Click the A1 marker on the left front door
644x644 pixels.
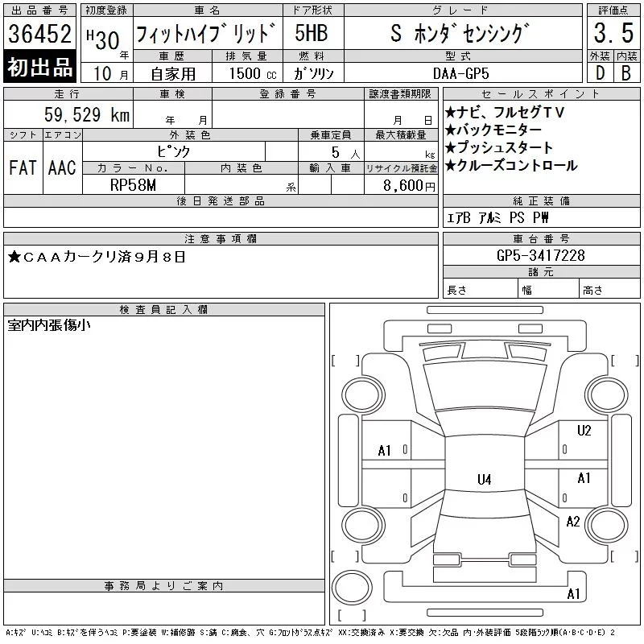(385, 451)
